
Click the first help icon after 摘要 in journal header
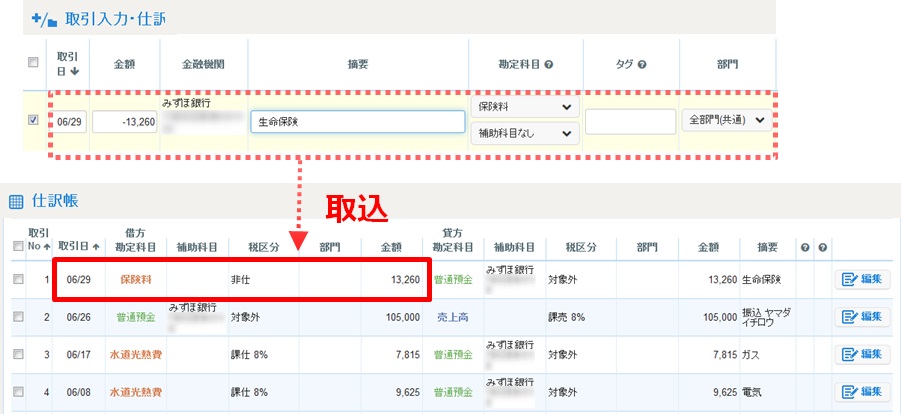(x=804, y=247)
